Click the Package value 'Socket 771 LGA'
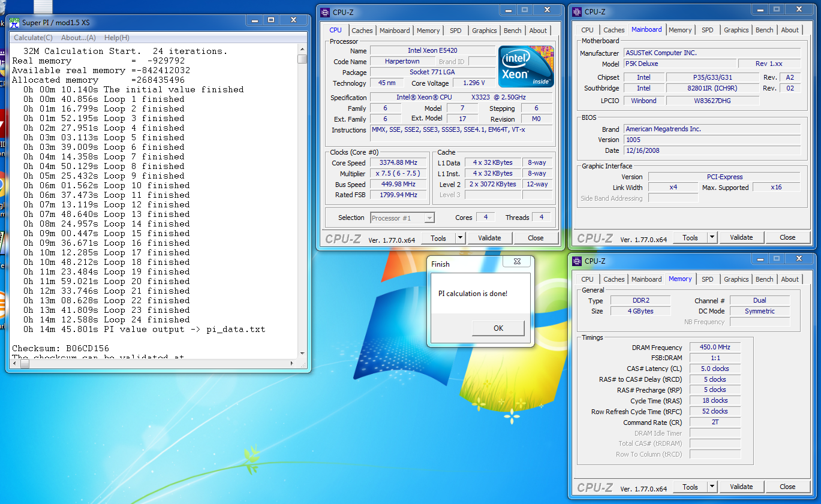Screen dimensions: 821x504 click(x=432, y=73)
